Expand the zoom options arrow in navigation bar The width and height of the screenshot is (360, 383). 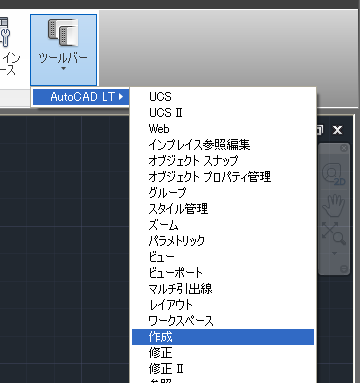[334, 253]
